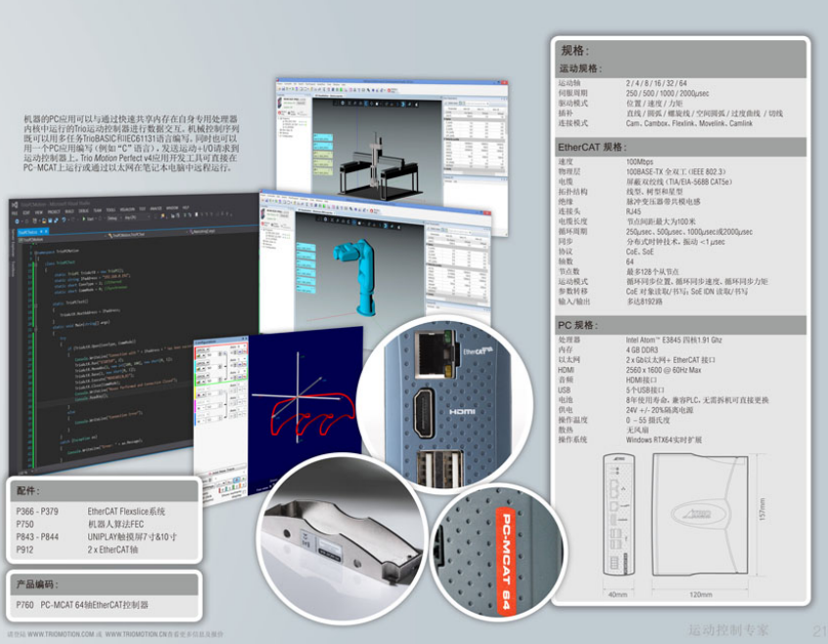Open the Any CPU platform dropdown
Screen dimensions: 828x644
(x=136, y=217)
